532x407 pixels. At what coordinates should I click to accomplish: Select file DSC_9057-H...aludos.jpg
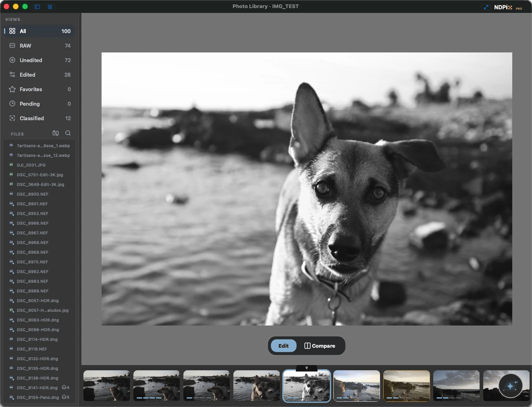(39, 310)
